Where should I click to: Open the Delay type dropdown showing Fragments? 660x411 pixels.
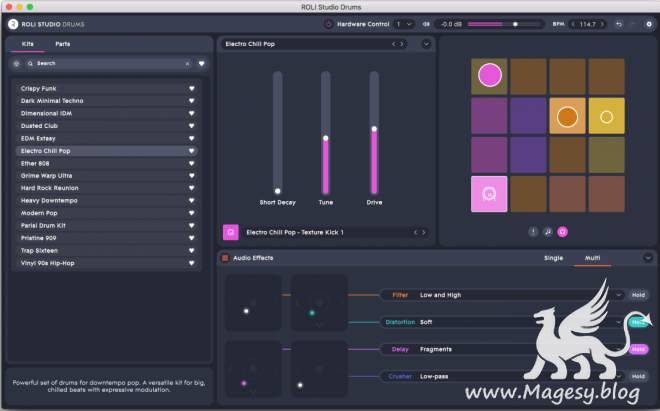pyautogui.click(x=503, y=349)
